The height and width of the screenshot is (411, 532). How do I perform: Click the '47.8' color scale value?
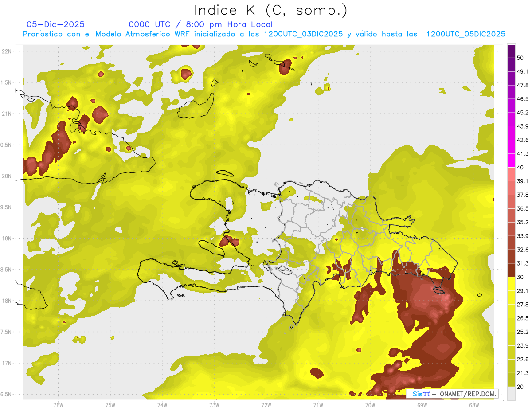[x=523, y=85]
